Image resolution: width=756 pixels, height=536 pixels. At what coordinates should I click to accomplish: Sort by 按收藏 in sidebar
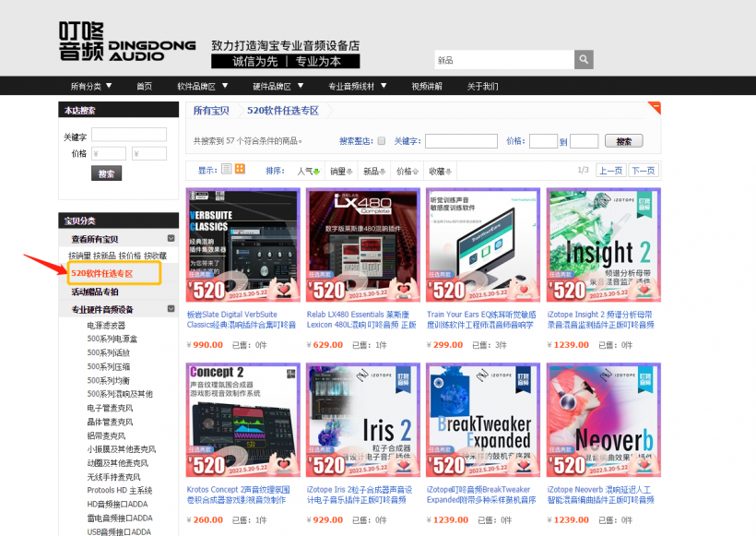coord(155,256)
